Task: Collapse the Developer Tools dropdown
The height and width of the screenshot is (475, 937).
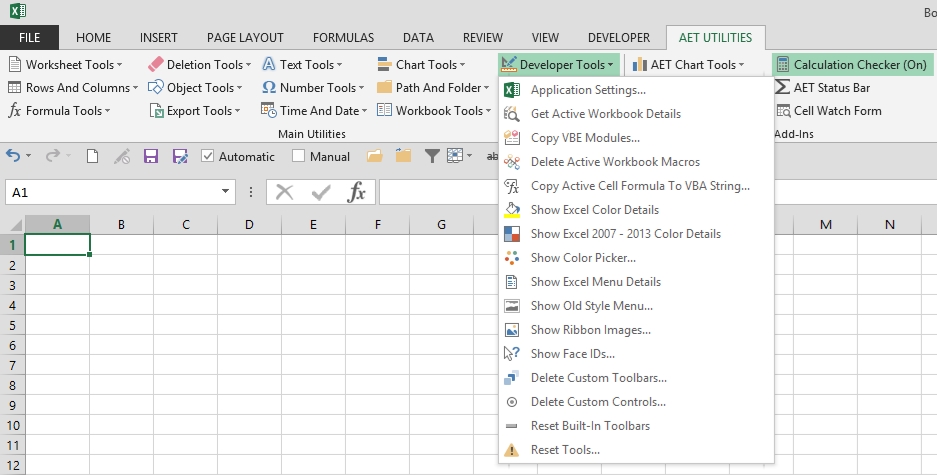Action: (x=558, y=65)
